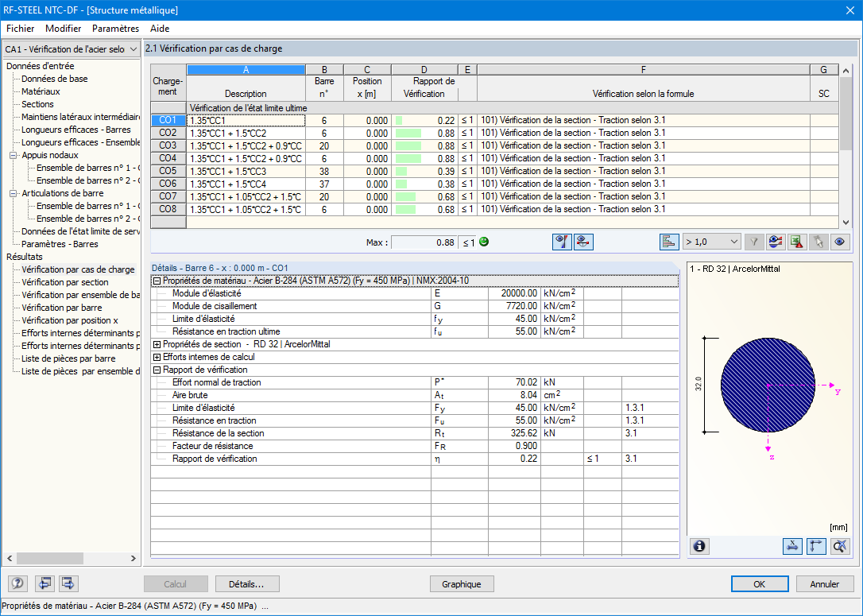Select row header CO2
863x616 pixels.
click(x=168, y=133)
